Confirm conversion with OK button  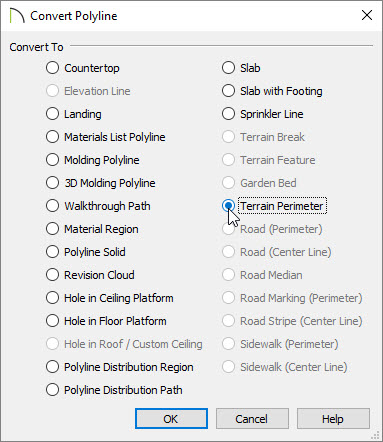click(171, 419)
